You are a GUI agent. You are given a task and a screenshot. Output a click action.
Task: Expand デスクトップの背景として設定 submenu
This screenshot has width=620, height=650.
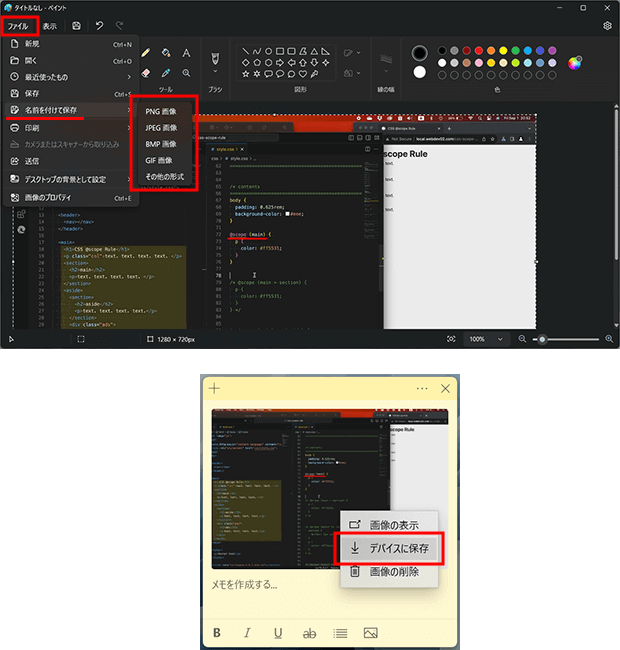click(71, 179)
